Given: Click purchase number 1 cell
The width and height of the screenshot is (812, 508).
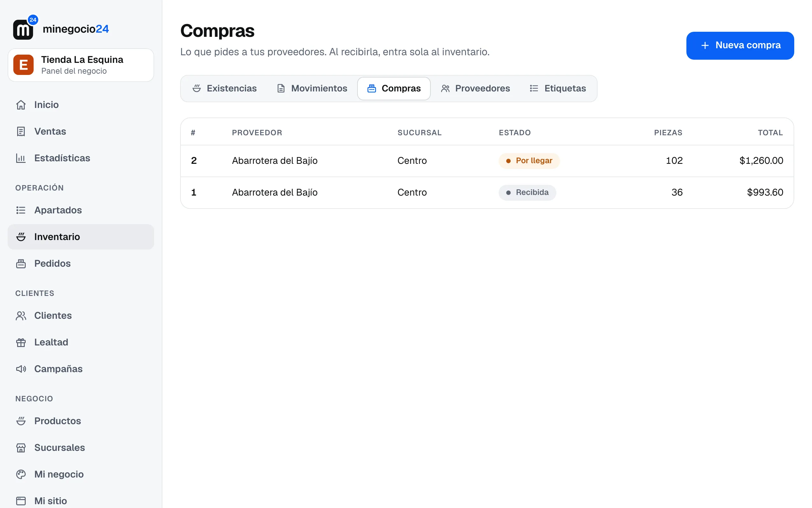Looking at the screenshot, I should click(x=193, y=192).
